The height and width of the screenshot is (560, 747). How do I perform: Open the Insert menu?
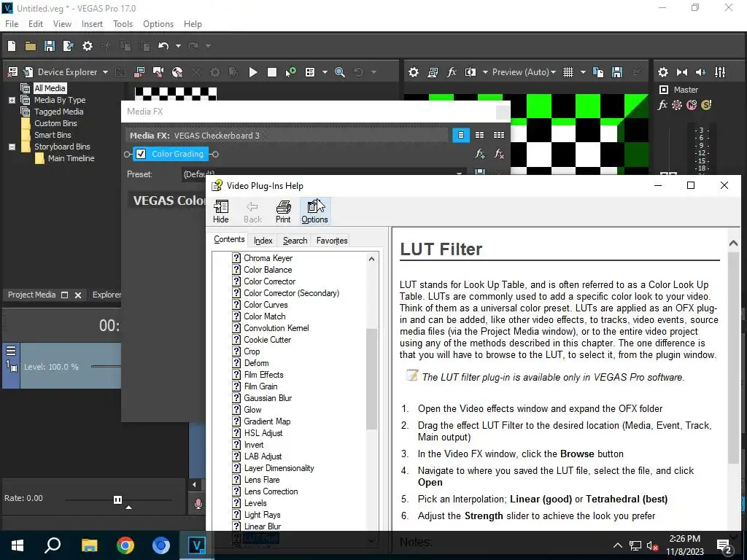pos(92,24)
